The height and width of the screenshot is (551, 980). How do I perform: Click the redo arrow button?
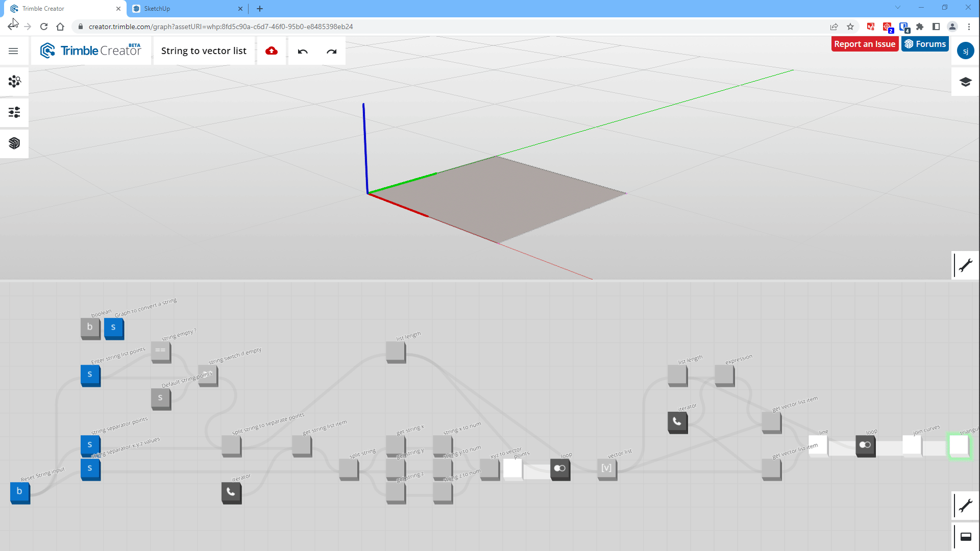click(331, 51)
